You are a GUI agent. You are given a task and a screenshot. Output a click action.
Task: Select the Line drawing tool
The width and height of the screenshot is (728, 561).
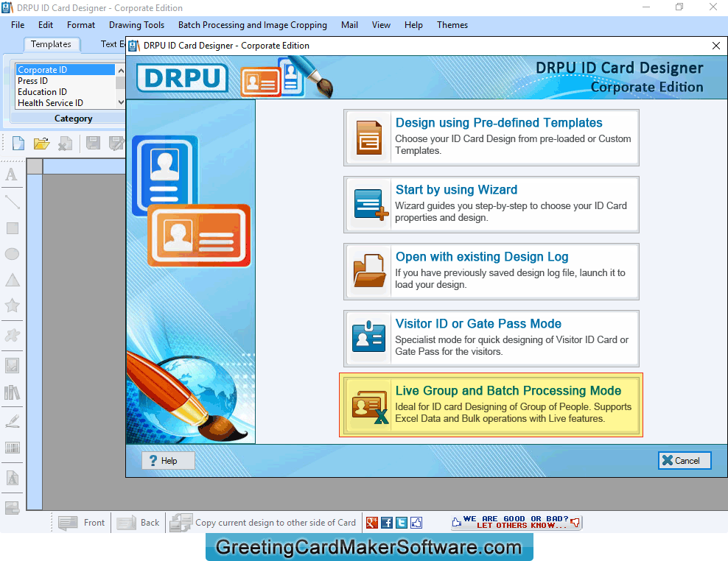point(12,202)
